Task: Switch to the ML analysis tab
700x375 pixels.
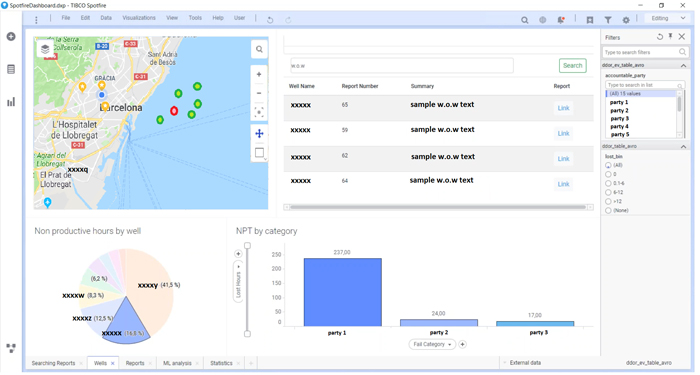Action: click(177, 363)
